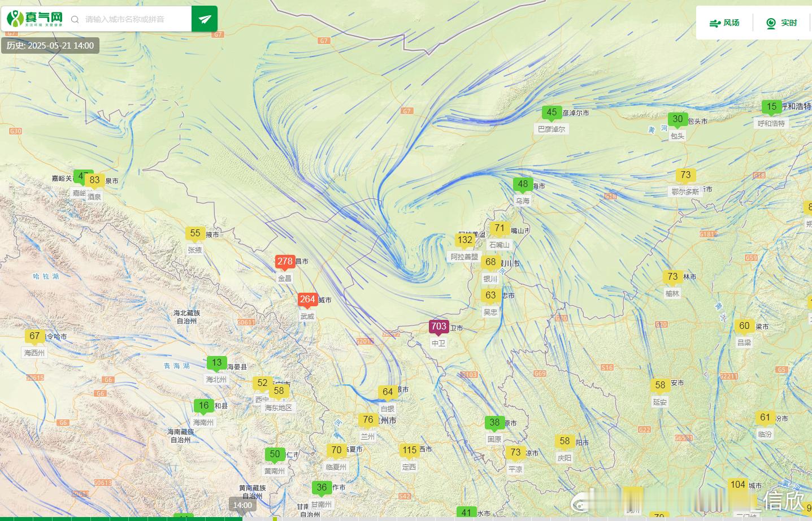
Task: Click the 黄南藏族自治州 map label
Action: pos(252,492)
